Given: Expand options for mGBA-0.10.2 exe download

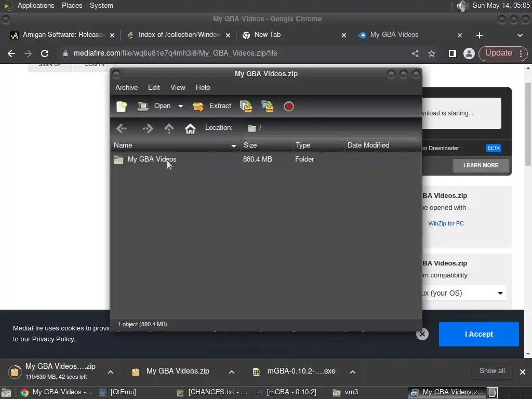Looking at the screenshot, I should (x=353, y=372).
